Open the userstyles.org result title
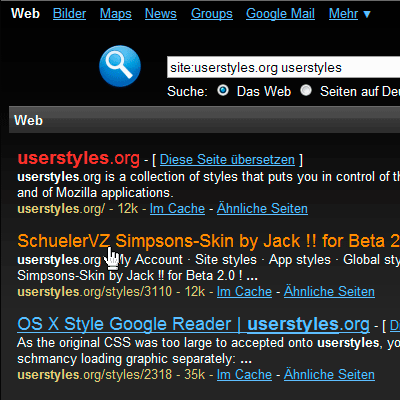This screenshot has height=400, width=400. [x=79, y=158]
